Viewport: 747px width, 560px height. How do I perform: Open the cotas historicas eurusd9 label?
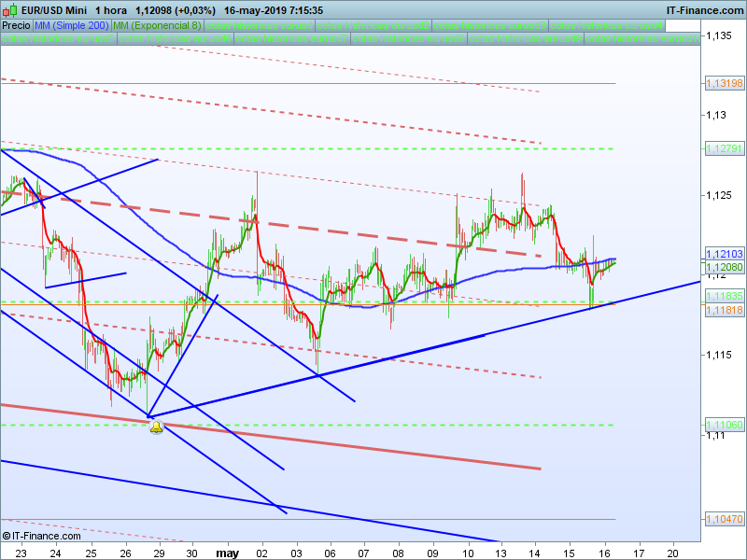tap(525, 38)
